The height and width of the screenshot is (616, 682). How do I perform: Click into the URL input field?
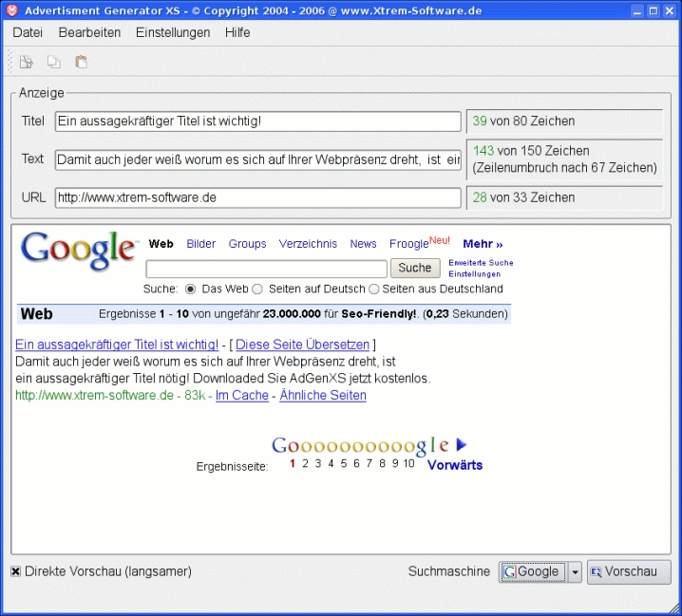257,197
